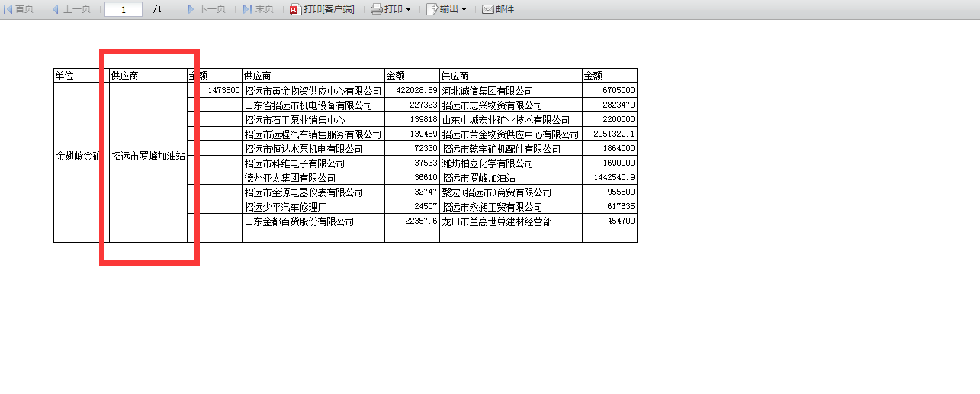The width and height of the screenshot is (980, 394).
Task: Select amount cell 227323
Action: point(412,105)
